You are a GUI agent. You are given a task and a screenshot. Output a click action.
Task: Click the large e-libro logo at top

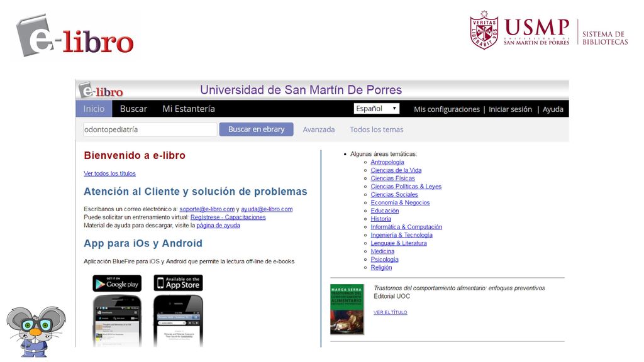(75, 36)
